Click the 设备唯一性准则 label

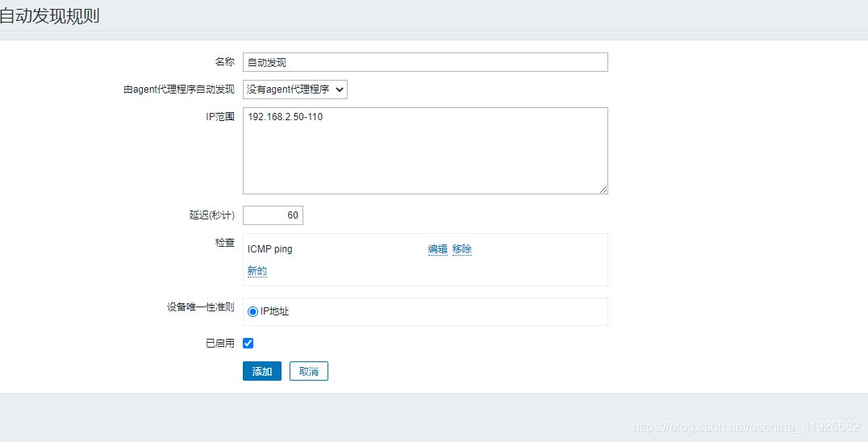[201, 307]
